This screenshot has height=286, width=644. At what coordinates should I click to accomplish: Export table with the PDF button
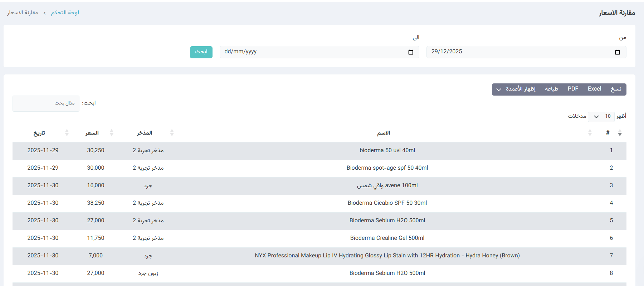coord(573,89)
